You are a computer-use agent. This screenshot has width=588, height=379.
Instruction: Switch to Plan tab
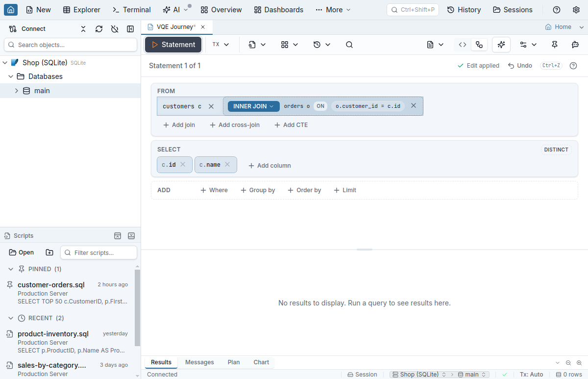pyautogui.click(x=234, y=362)
